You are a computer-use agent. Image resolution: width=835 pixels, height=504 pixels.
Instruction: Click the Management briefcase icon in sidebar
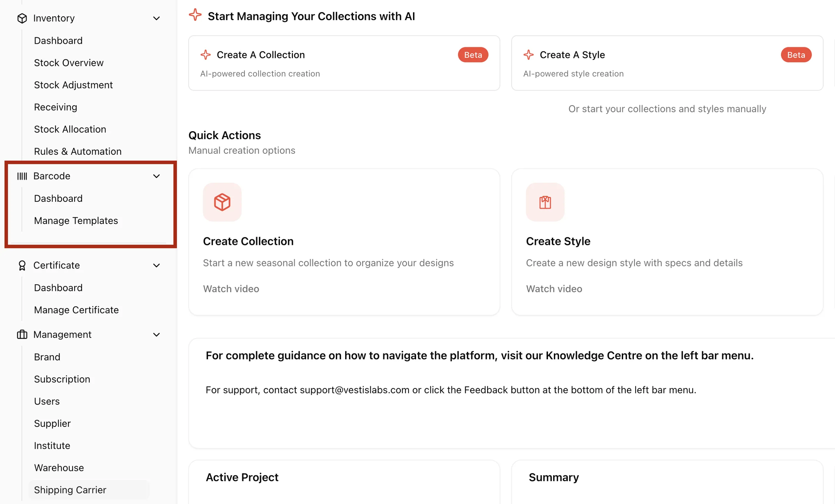[x=22, y=335]
